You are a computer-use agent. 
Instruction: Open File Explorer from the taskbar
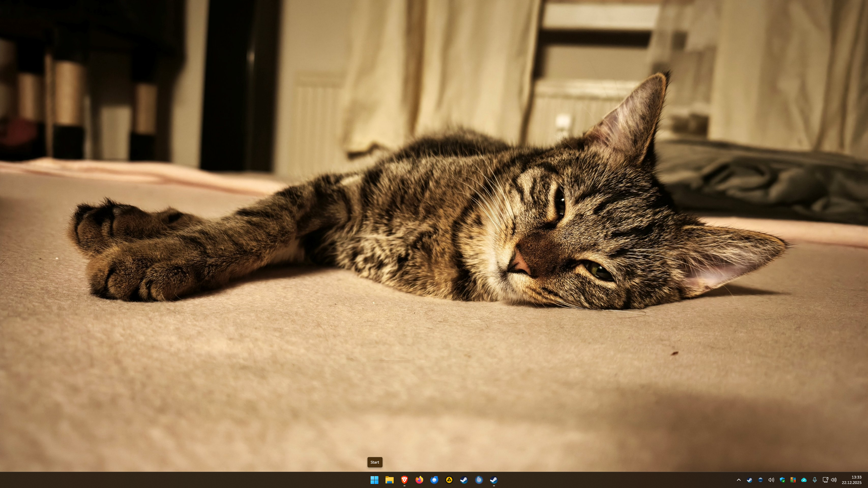click(389, 480)
